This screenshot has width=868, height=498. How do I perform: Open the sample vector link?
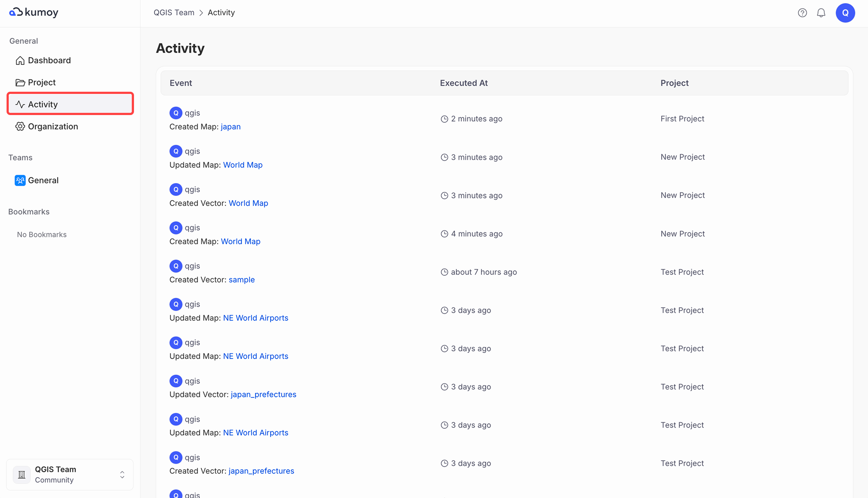241,280
